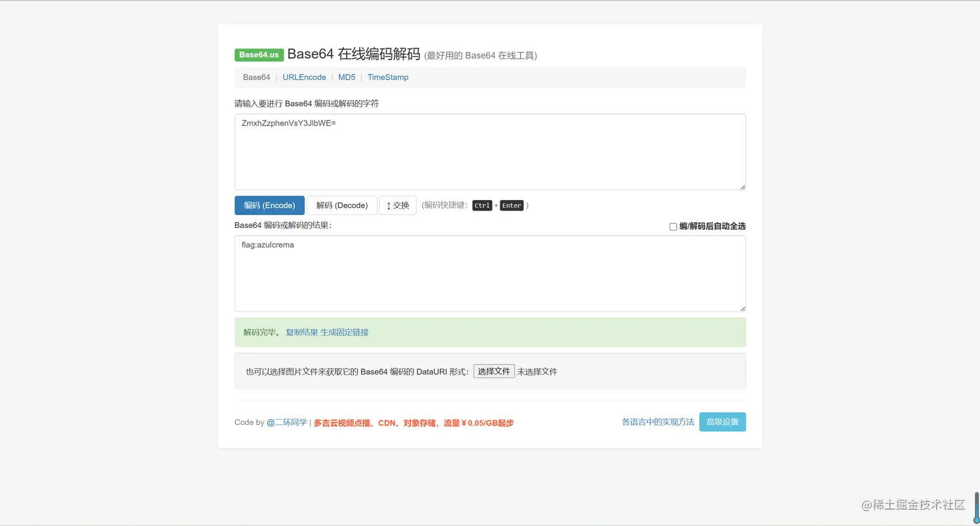Open the URLEncode tool link
This screenshot has height=526, width=980.
click(304, 77)
